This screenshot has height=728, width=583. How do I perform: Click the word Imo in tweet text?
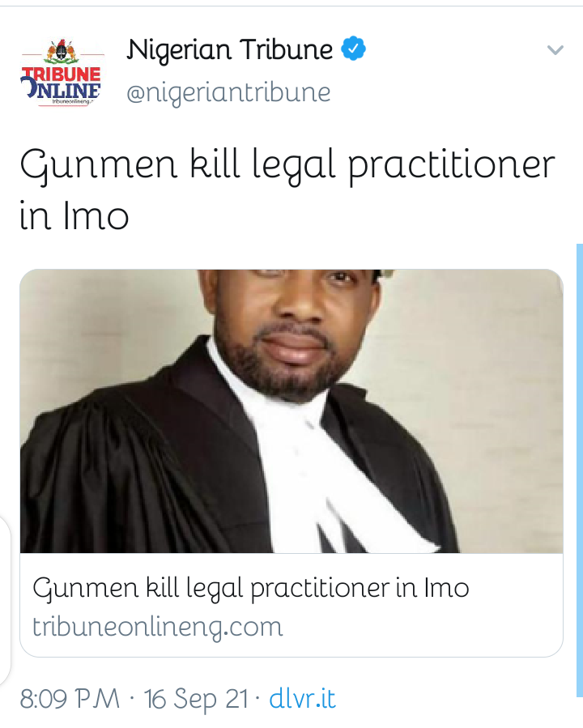96,215
